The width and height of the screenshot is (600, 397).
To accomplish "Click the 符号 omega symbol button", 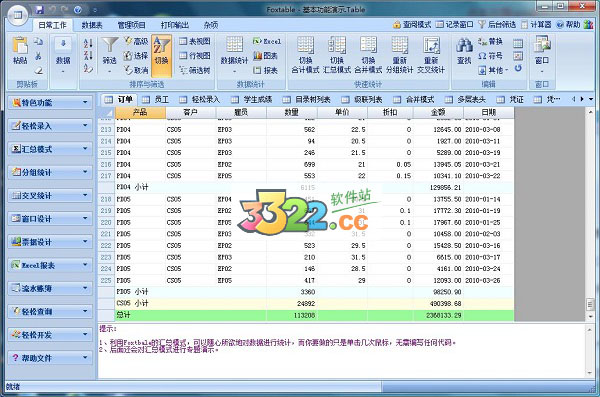I will [490, 56].
